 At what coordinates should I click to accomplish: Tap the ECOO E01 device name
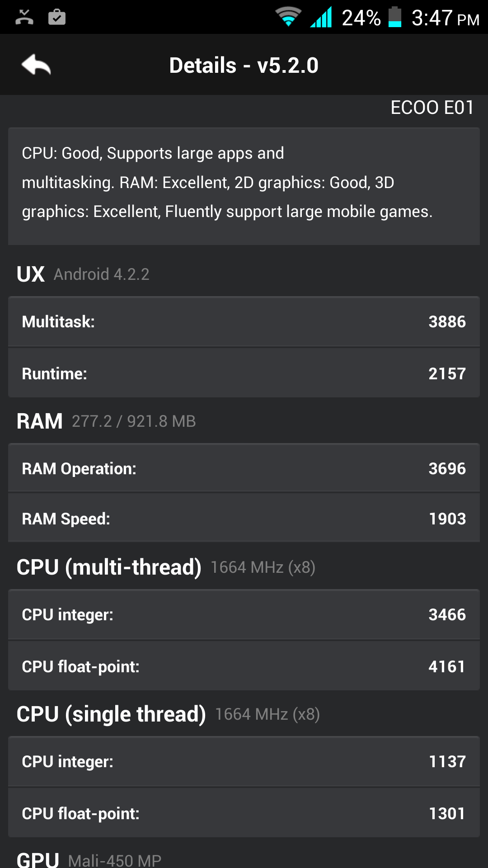pos(432,108)
